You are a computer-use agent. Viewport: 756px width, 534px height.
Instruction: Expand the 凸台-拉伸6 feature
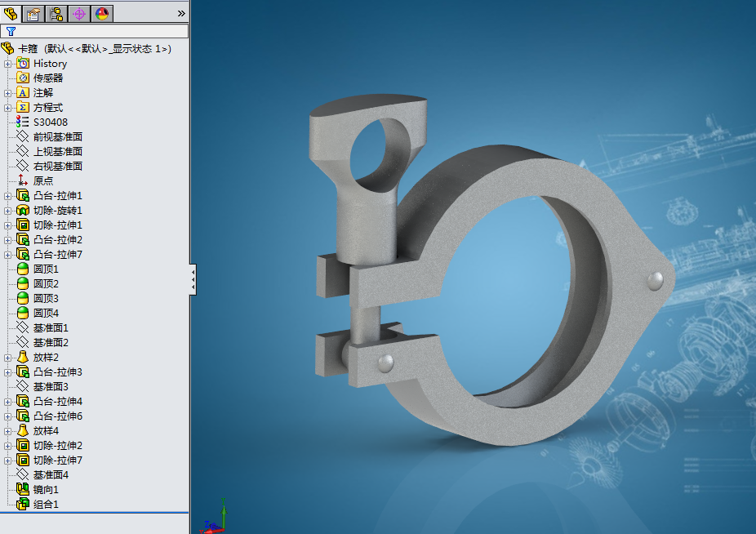7,416
